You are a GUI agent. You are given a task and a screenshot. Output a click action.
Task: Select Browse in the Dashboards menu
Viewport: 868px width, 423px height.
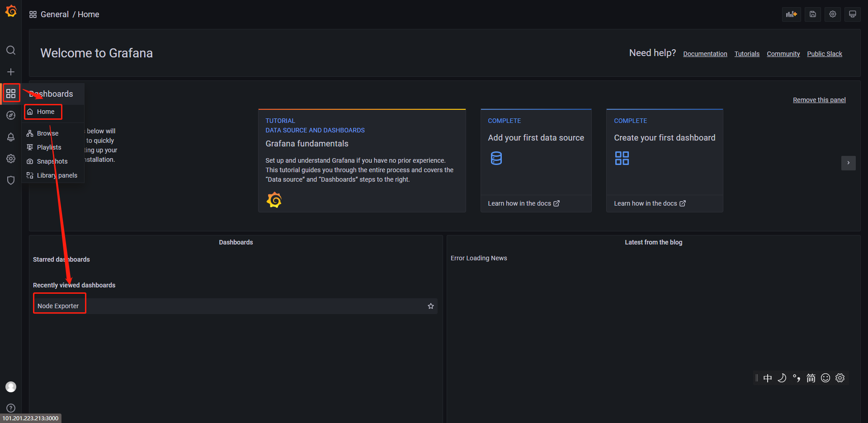click(53, 133)
